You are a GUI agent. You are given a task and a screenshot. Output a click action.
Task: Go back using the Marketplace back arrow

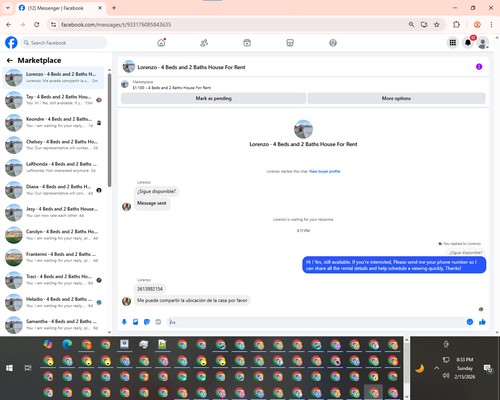(10, 60)
